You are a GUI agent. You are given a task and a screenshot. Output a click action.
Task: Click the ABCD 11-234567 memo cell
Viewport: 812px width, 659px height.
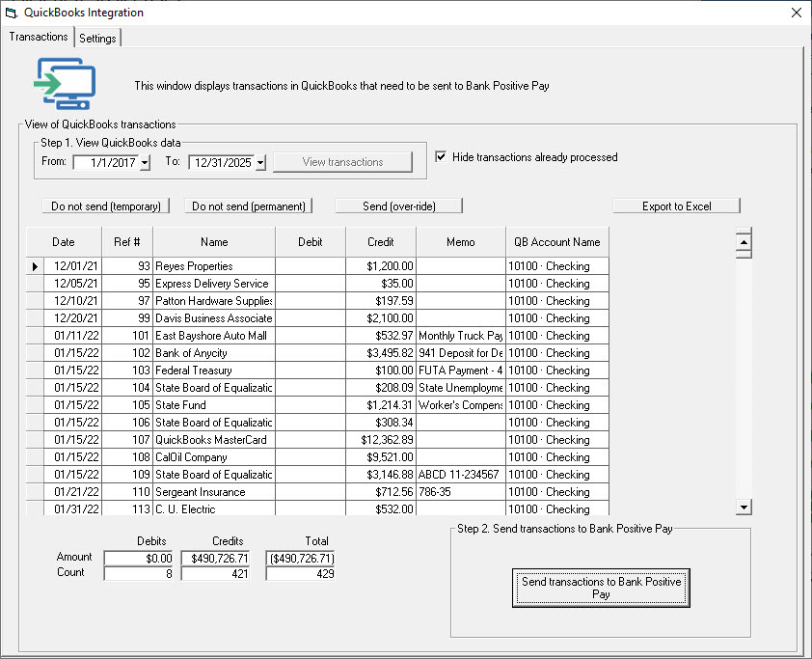(x=460, y=475)
